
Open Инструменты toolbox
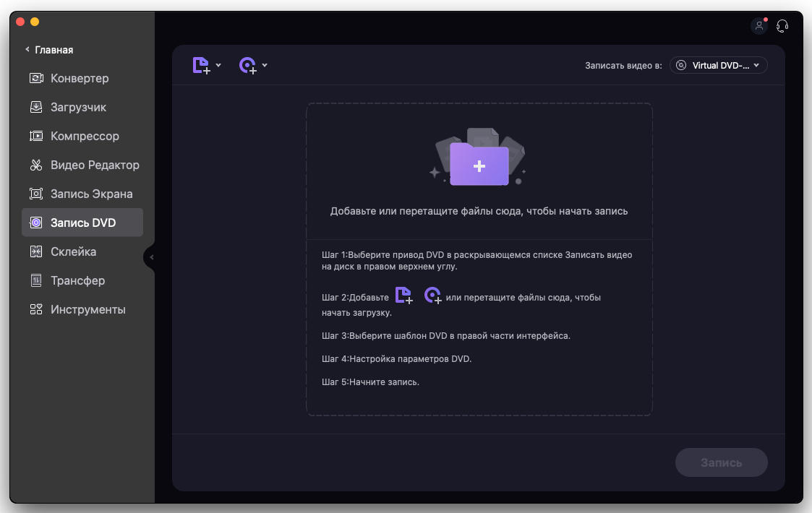pyautogui.click(x=87, y=309)
